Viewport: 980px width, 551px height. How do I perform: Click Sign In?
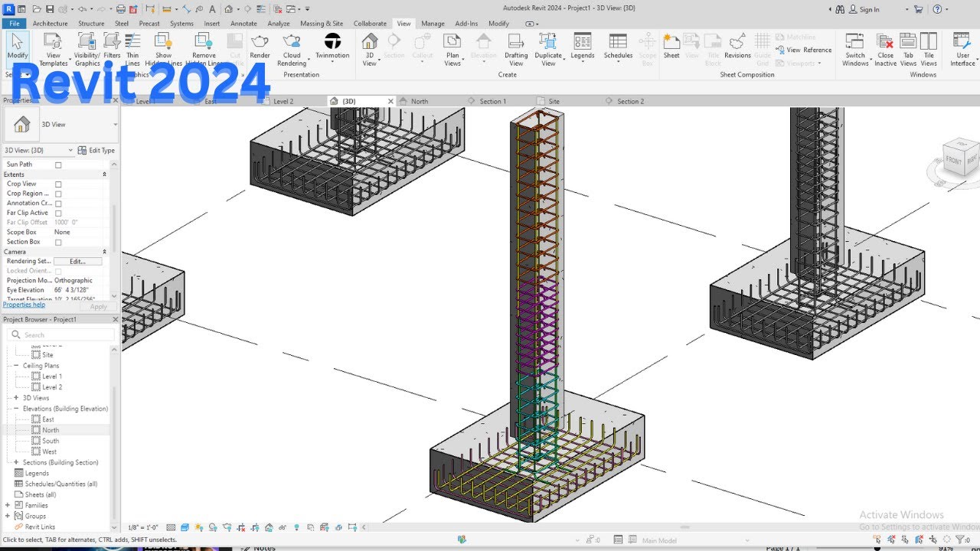864,9
